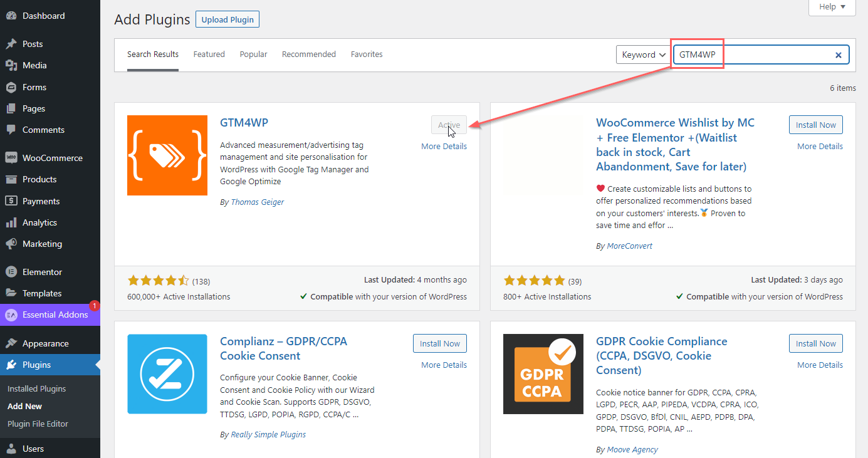868x458 pixels.
Task: Click the Comments speech bubble icon
Action: point(11,130)
